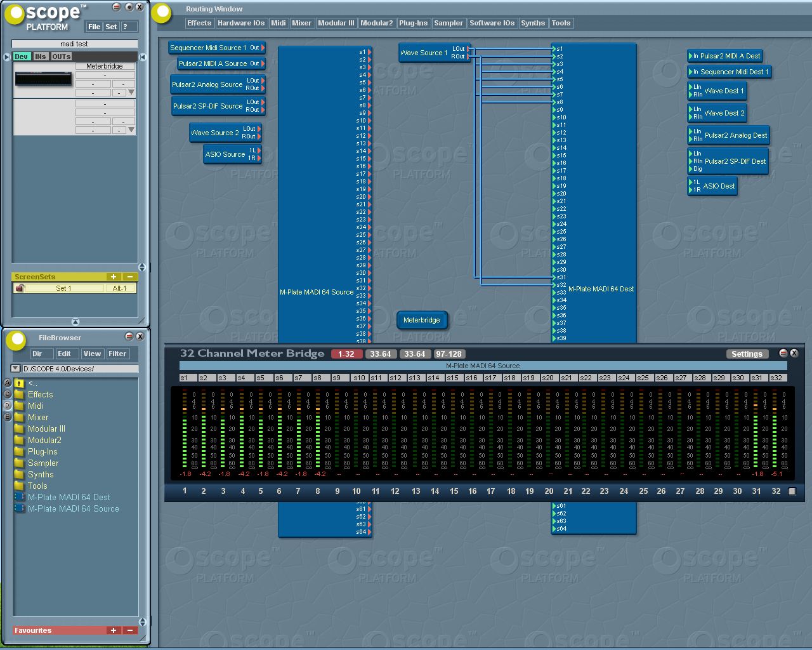This screenshot has width=812, height=650.
Task: Open the Plug-Ins folder icon
Action: pyautogui.click(x=19, y=451)
